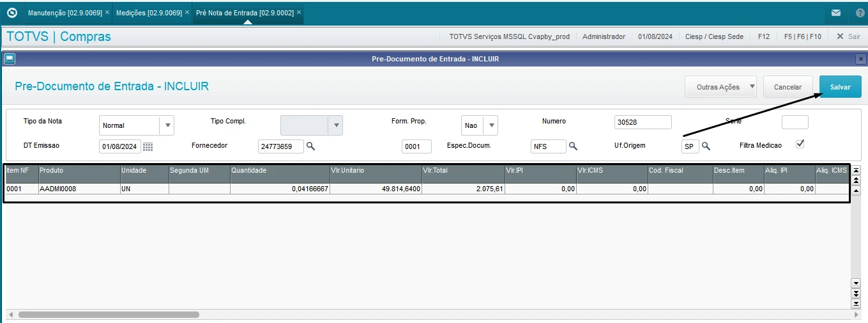Open the Form. Prop. dropdown
This screenshot has height=323, width=868.
(491, 125)
